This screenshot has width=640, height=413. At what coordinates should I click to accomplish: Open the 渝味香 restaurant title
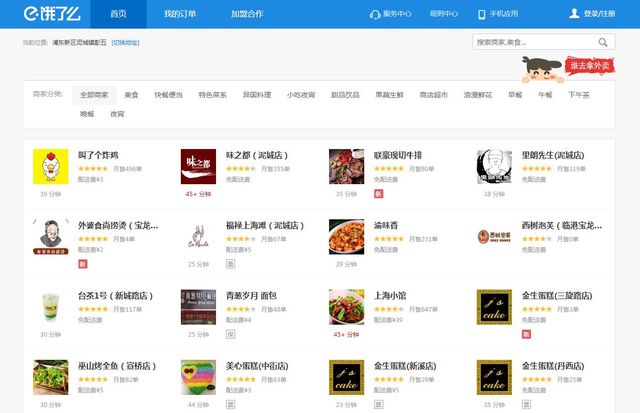[386, 226]
